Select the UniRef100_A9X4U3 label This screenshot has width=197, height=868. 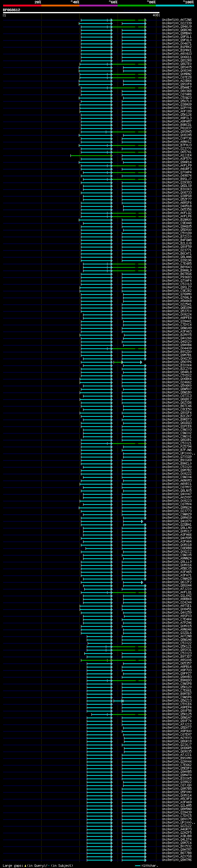pyautogui.click(x=177, y=54)
